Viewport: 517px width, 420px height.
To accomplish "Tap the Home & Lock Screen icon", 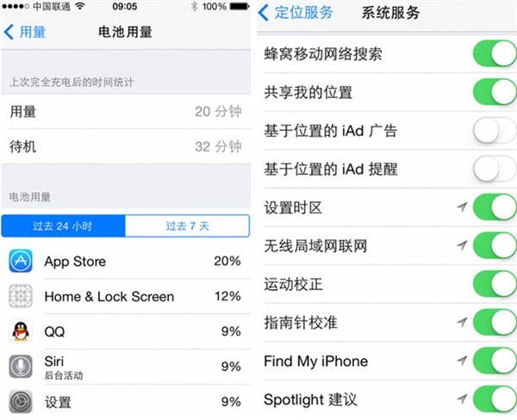I will 21,296.
